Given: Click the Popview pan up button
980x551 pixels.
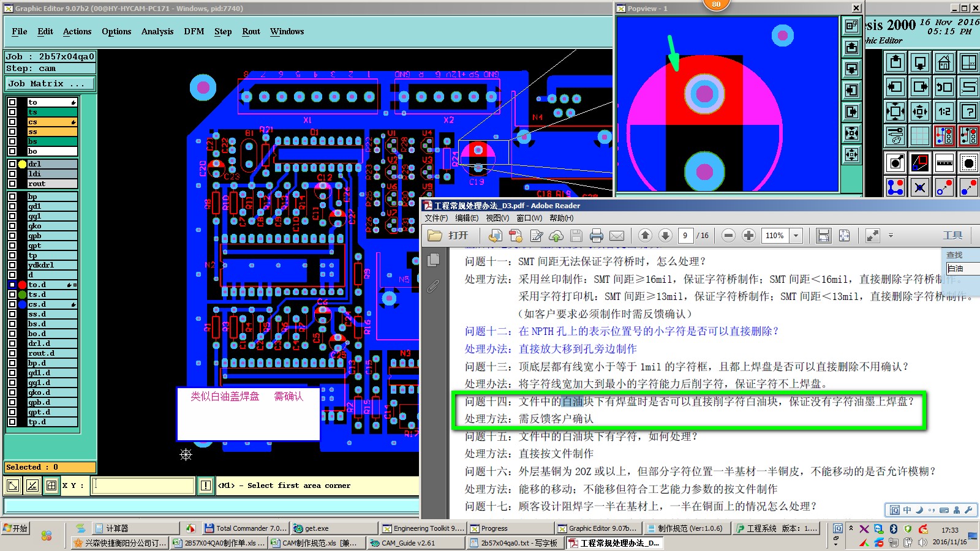Looking at the screenshot, I should coord(851,47).
